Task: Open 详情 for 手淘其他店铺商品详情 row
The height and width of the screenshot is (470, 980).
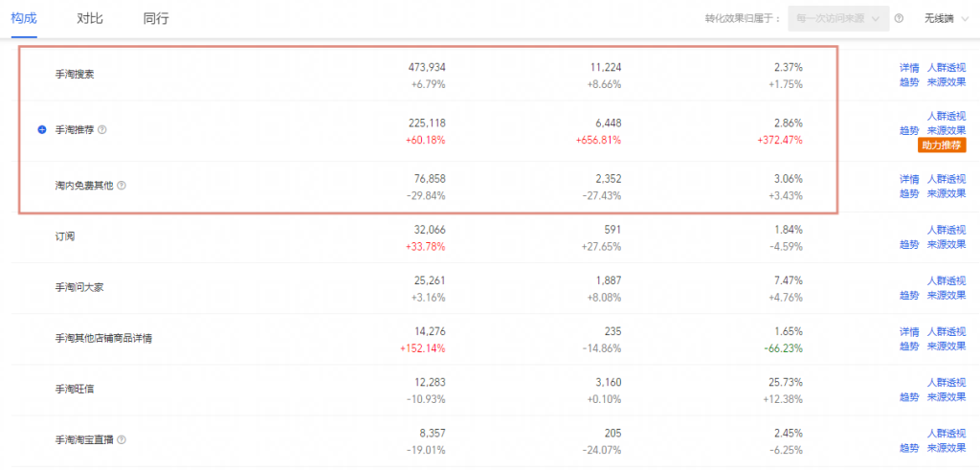Action: coord(909,331)
